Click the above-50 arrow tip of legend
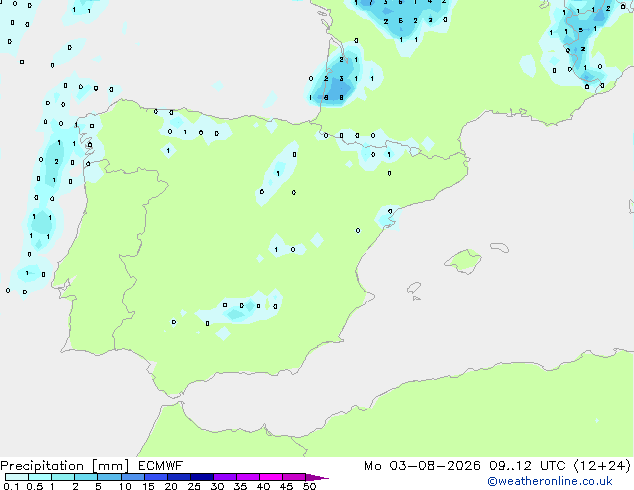 tap(317, 477)
